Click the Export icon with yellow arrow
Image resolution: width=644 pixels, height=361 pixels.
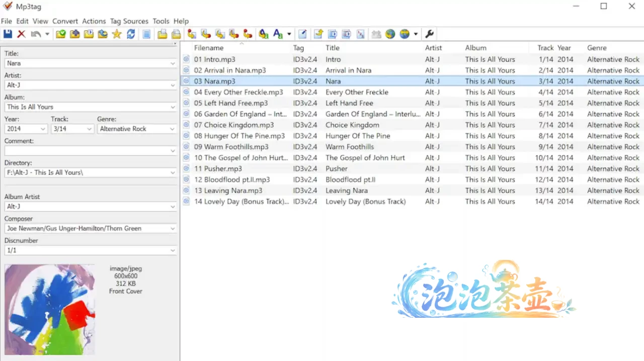pos(318,34)
